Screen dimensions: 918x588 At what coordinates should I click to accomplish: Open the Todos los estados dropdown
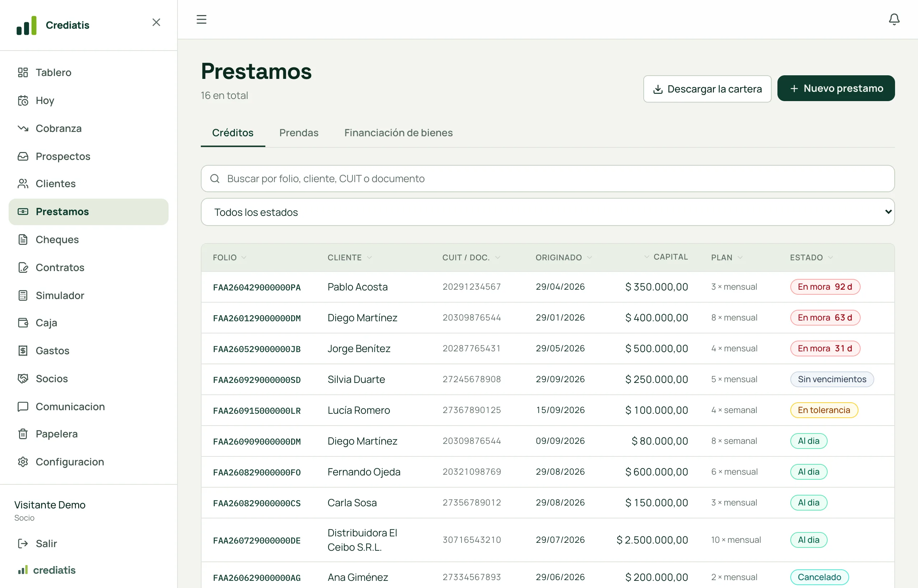548,212
